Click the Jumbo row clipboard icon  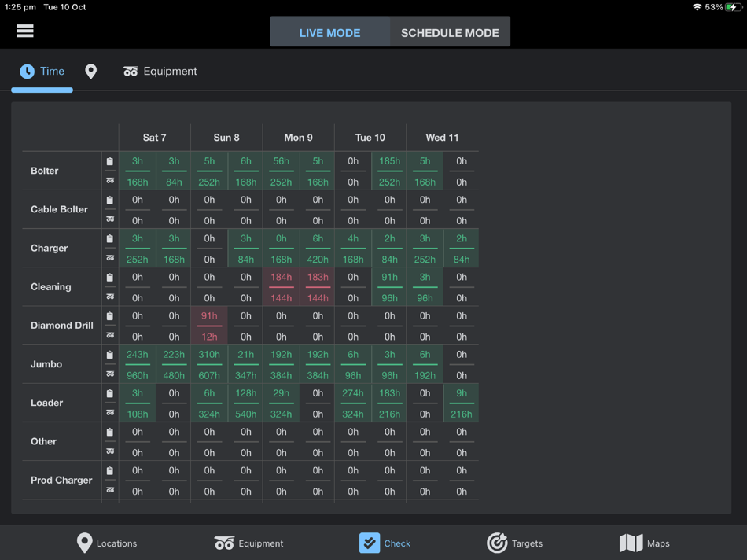[x=110, y=354]
